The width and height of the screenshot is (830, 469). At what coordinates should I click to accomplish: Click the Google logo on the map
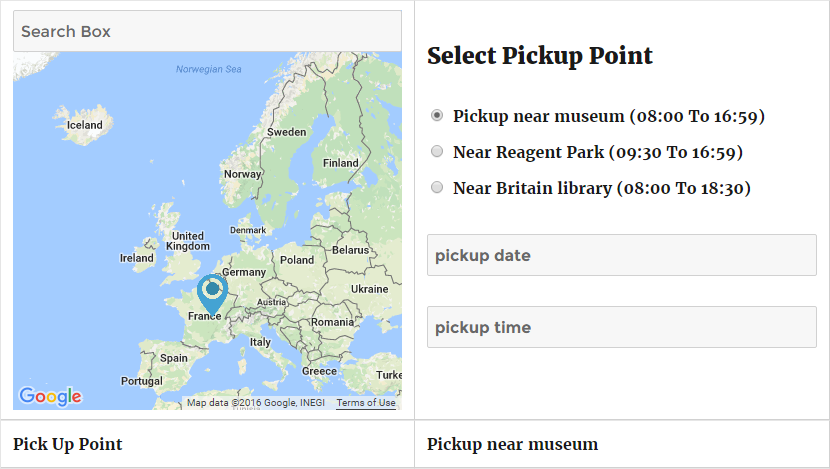[x=50, y=396]
